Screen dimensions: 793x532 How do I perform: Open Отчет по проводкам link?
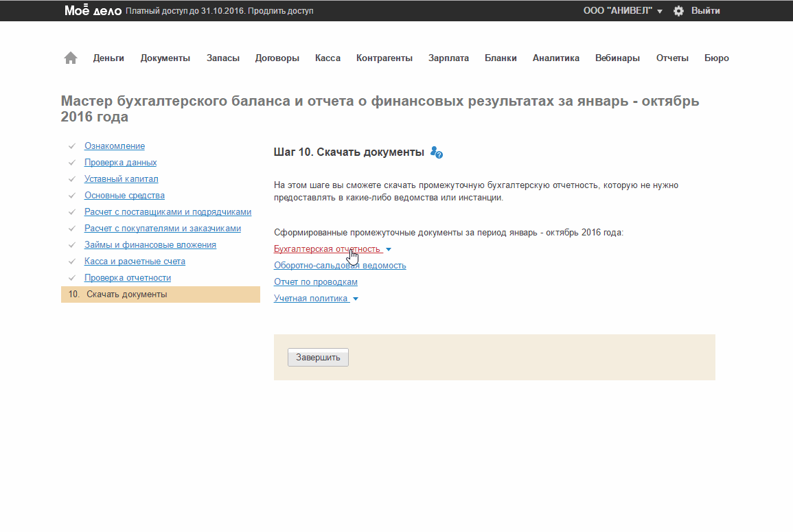point(315,282)
